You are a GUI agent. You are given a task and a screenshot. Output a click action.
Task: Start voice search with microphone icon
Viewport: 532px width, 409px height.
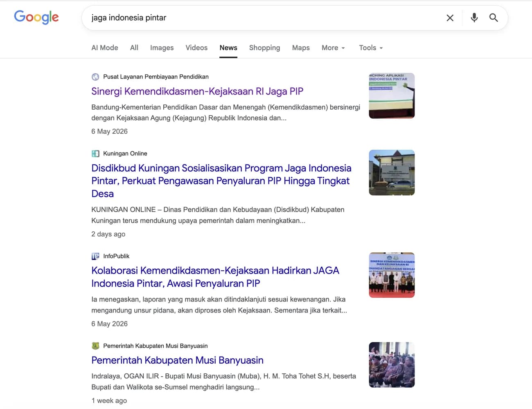point(474,18)
